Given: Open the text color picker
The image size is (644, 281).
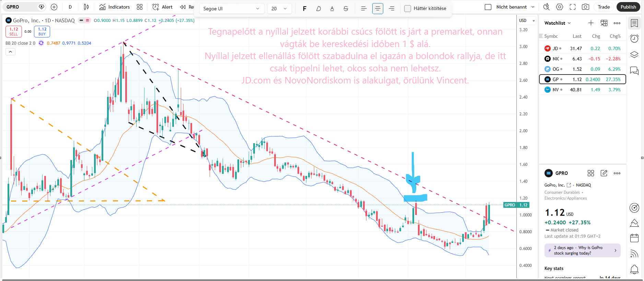Looking at the screenshot, I should [x=332, y=9].
